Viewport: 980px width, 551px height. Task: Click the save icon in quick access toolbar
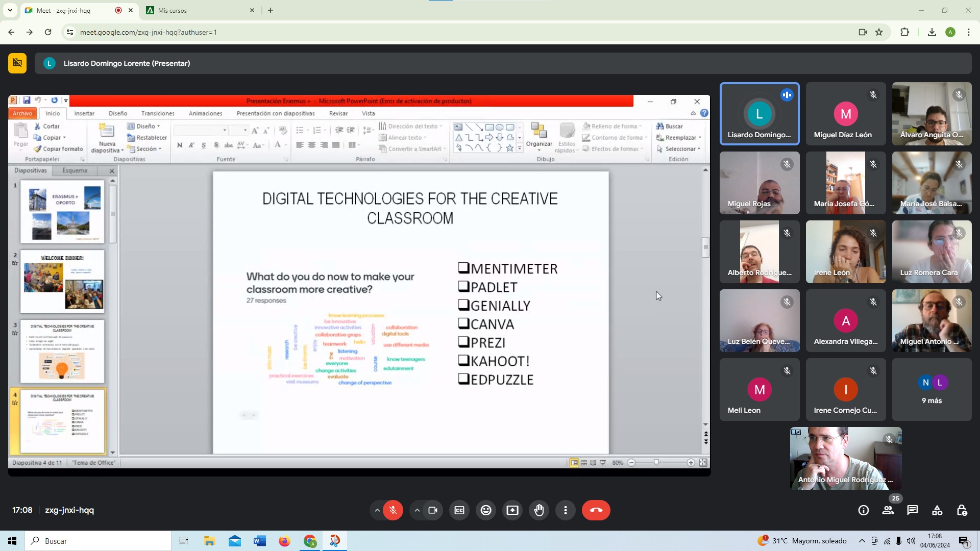[27, 101]
